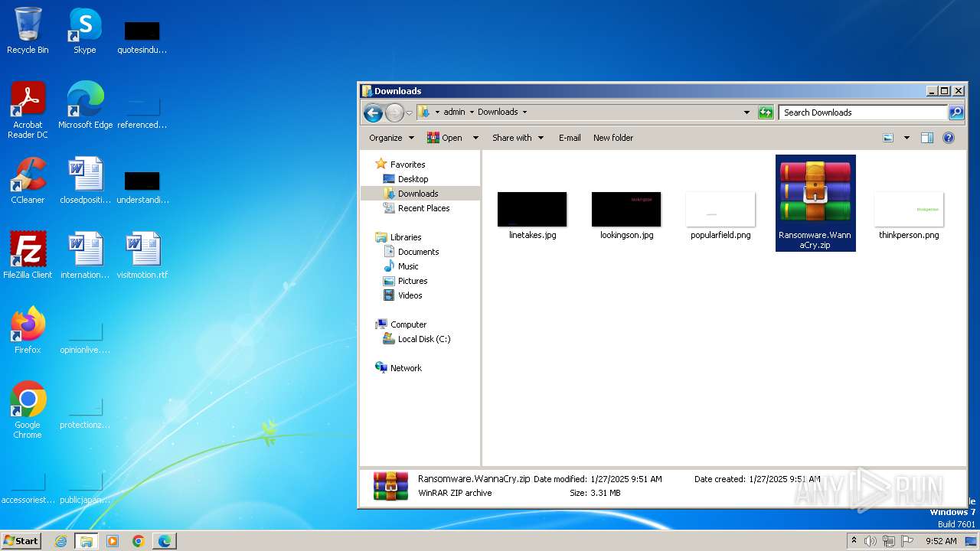Expand the Downloads breadcrumb arrow
Screen dimensions: 980x551
tap(524, 112)
